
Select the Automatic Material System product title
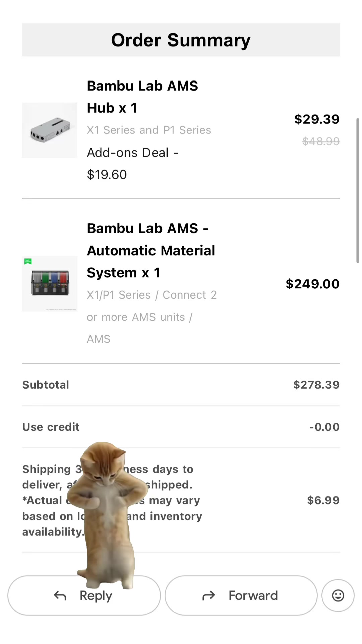(x=151, y=250)
